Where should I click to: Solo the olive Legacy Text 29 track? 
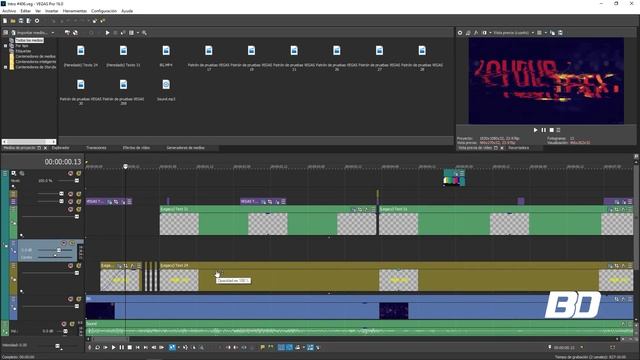pyautogui.click(x=78, y=266)
